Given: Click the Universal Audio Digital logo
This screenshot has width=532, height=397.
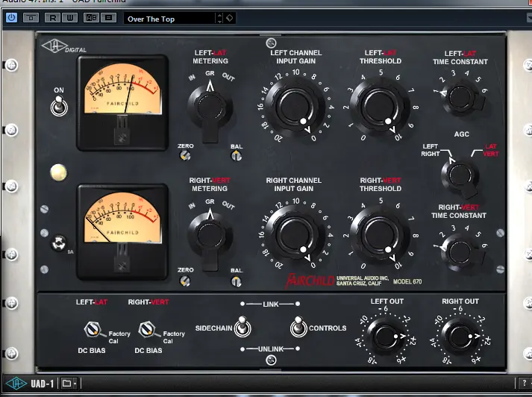Looking at the screenshot, I should (x=63, y=46).
